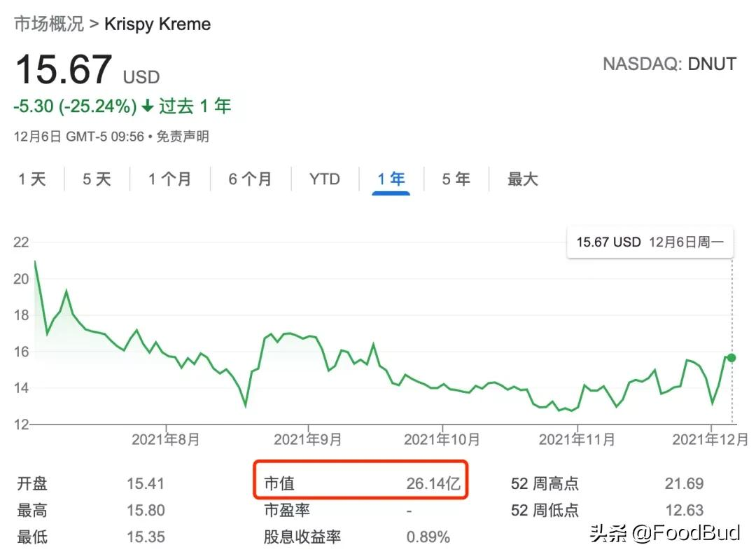Click the large 15.67 price value
This screenshot has width=756, height=559.
coord(64,69)
